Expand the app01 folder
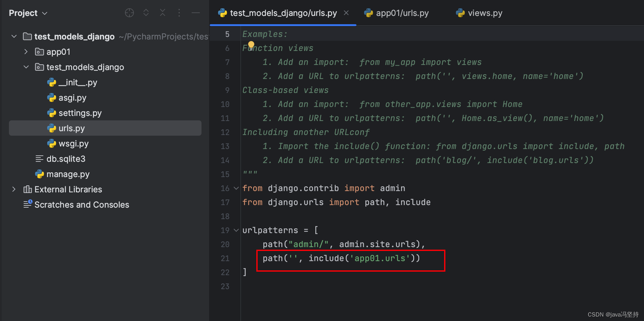The image size is (644, 321). coord(26,52)
